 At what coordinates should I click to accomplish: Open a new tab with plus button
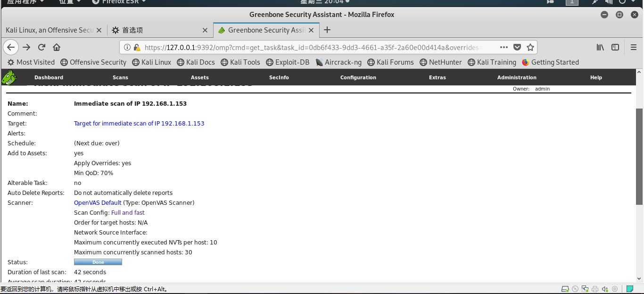click(x=327, y=30)
